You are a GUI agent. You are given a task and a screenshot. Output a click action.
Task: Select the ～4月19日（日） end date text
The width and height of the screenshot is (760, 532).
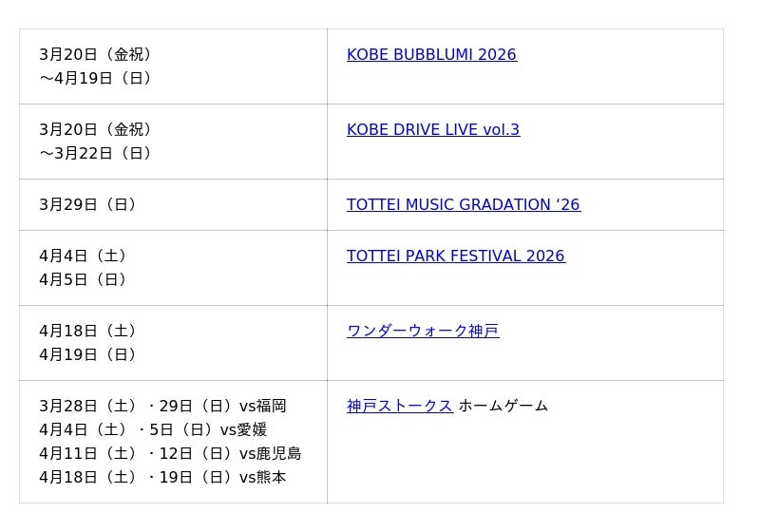(95, 79)
